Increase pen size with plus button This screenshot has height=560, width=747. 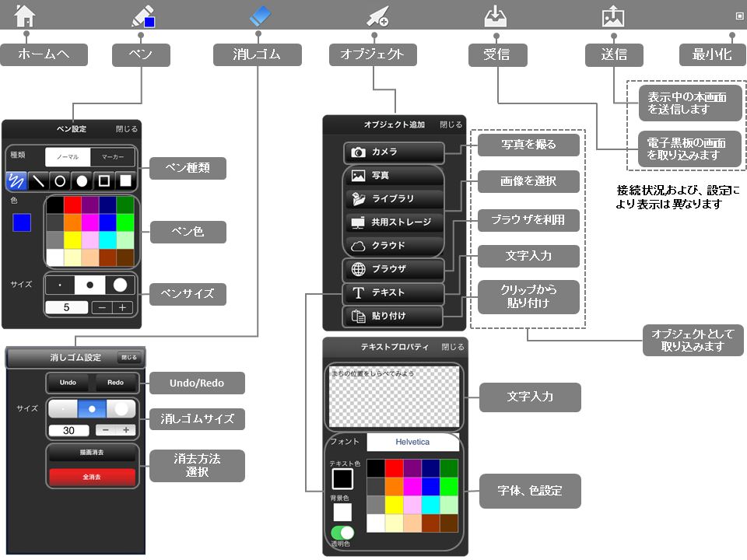tap(122, 307)
